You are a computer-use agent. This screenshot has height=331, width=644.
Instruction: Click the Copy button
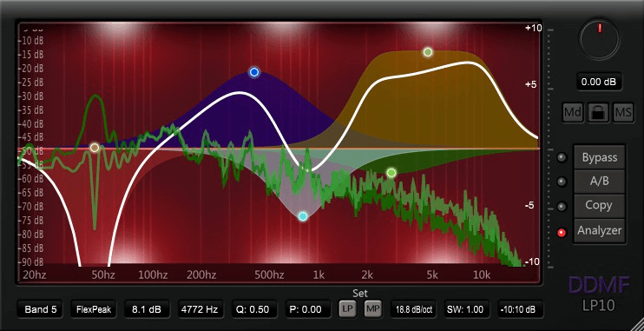click(600, 206)
